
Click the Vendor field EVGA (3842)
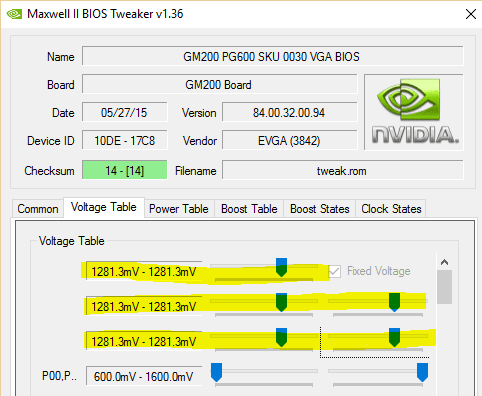[x=290, y=141]
